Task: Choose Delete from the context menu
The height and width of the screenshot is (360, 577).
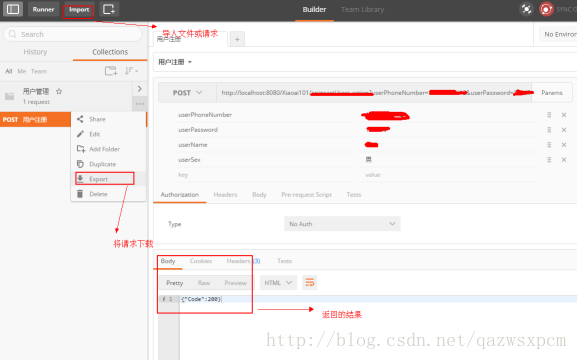Action: click(x=109, y=194)
